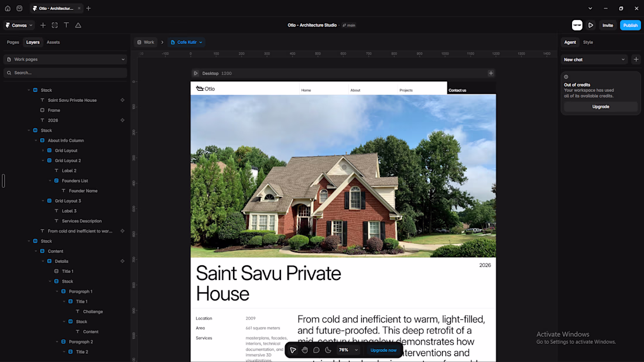Select the Frame layout tool
644x362 pixels.
click(x=54, y=25)
